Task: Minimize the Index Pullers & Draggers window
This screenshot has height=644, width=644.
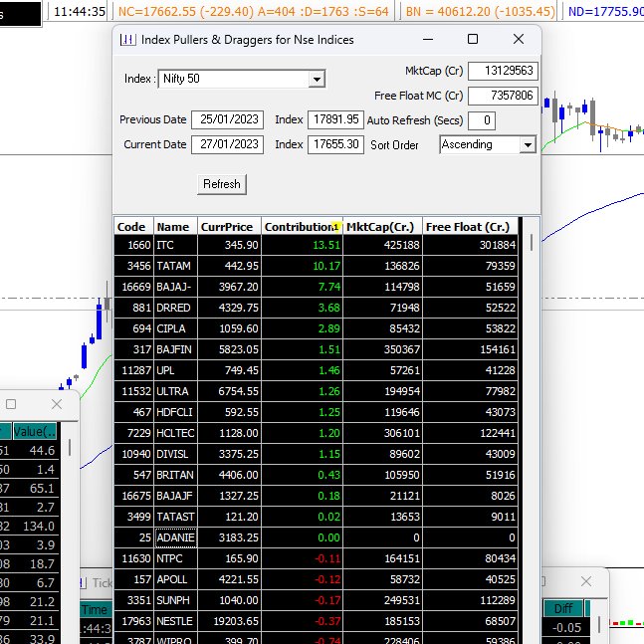Action: (428, 39)
